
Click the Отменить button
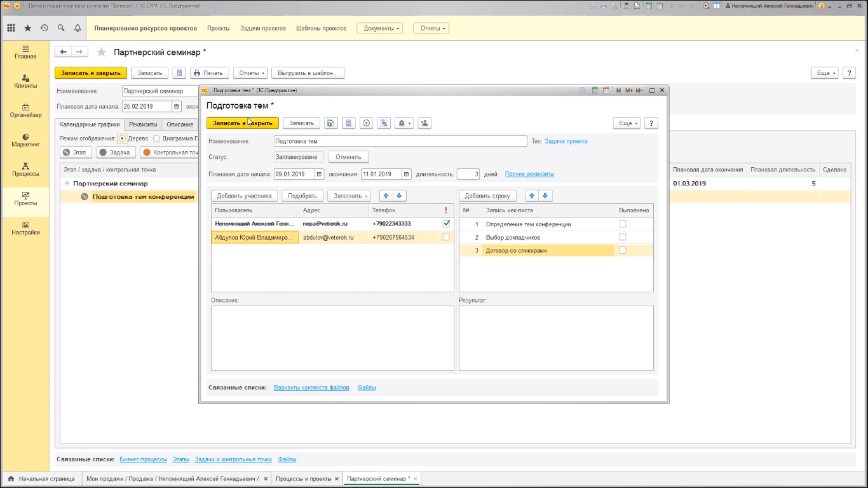click(x=348, y=157)
